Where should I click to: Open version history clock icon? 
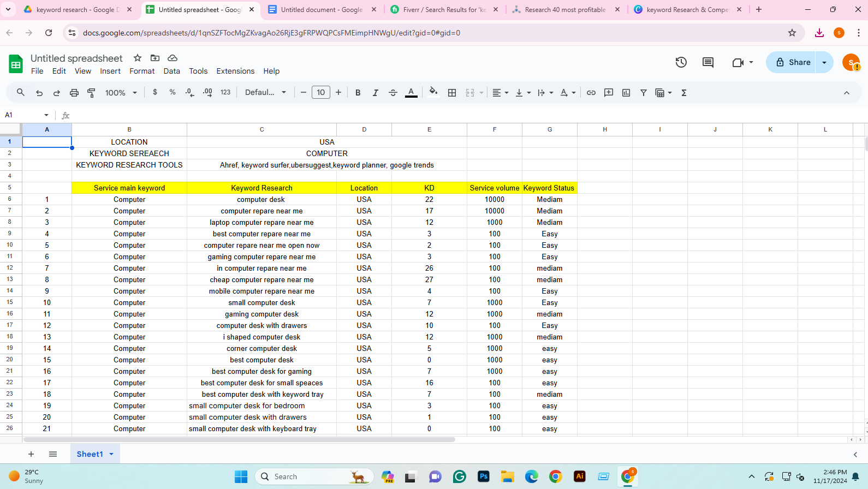681,62
